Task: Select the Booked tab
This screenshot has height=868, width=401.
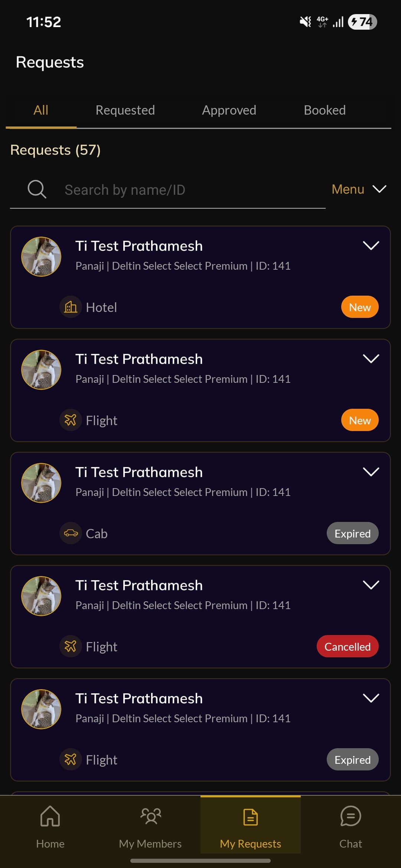Action: coord(325,110)
